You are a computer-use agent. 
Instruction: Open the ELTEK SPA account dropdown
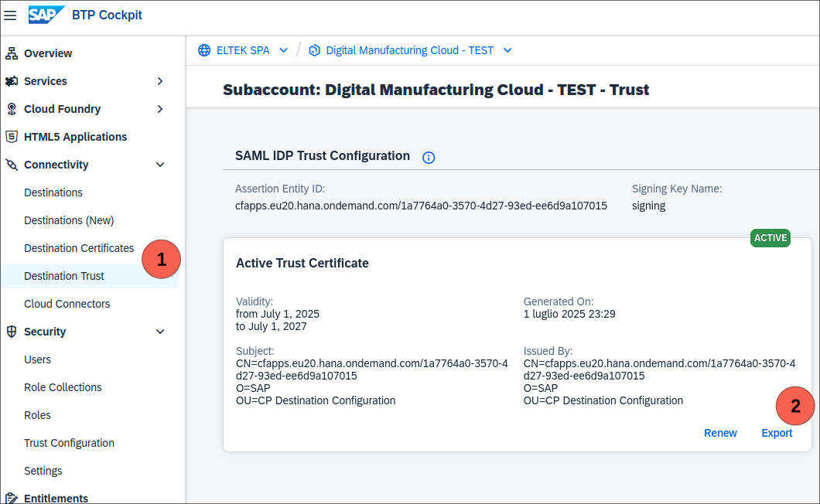(x=283, y=50)
